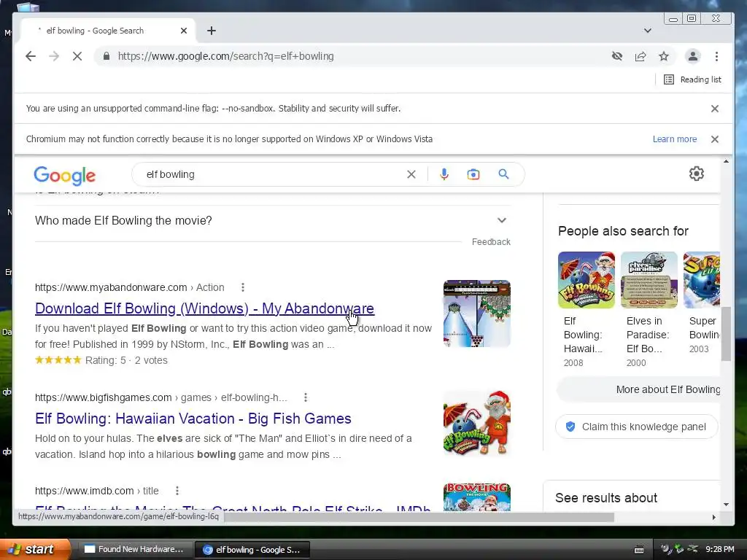Viewport: 747px width, 560px height.
Task: Click the taskbar clock showing 9:28 PM
Action: (719, 549)
